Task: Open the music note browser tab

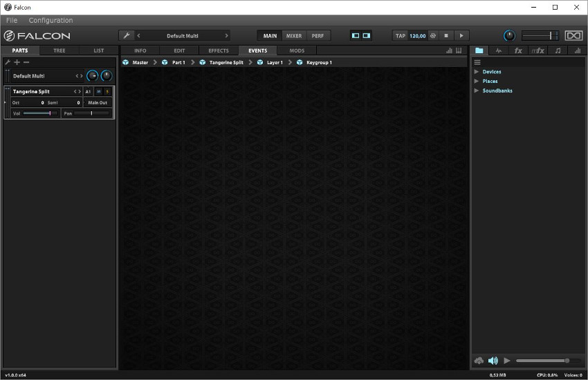Action: (x=558, y=50)
